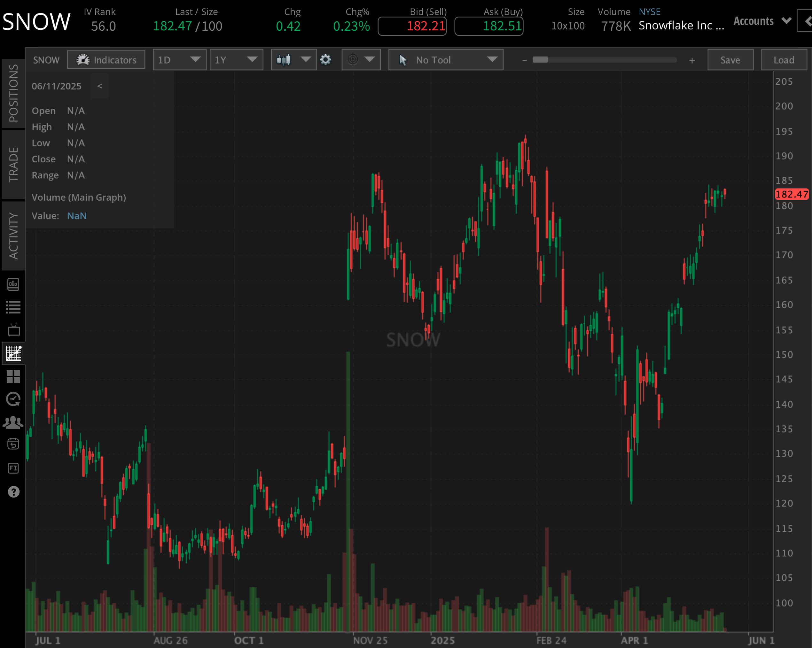Click the question mark help icon
This screenshot has width=812, height=648.
[x=13, y=492]
